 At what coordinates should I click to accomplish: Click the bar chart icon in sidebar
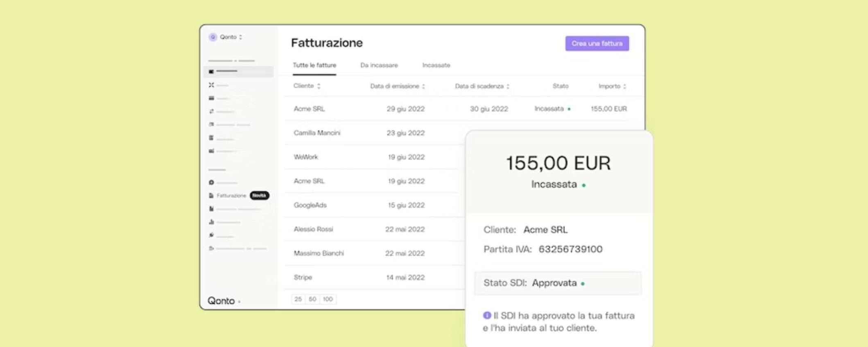point(211,222)
